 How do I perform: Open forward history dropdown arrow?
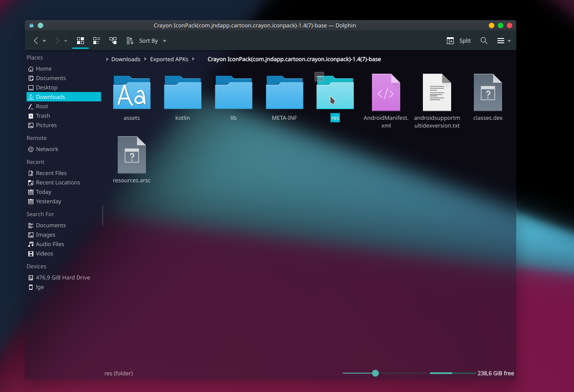point(65,41)
